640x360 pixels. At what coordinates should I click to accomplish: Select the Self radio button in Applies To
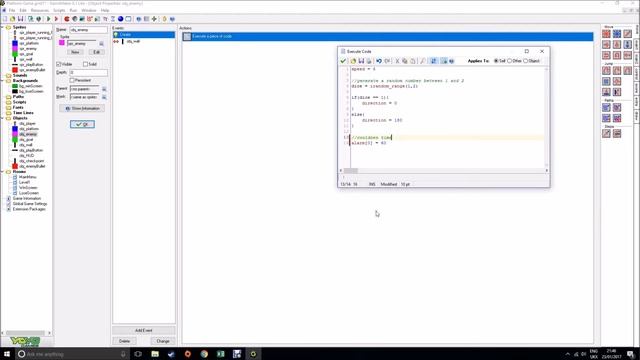(496, 61)
